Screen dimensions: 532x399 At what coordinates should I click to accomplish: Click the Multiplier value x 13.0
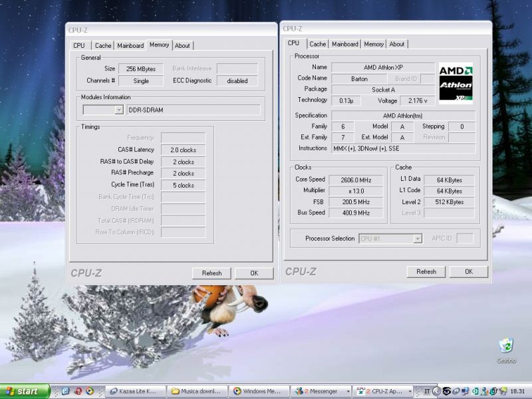tap(356, 191)
